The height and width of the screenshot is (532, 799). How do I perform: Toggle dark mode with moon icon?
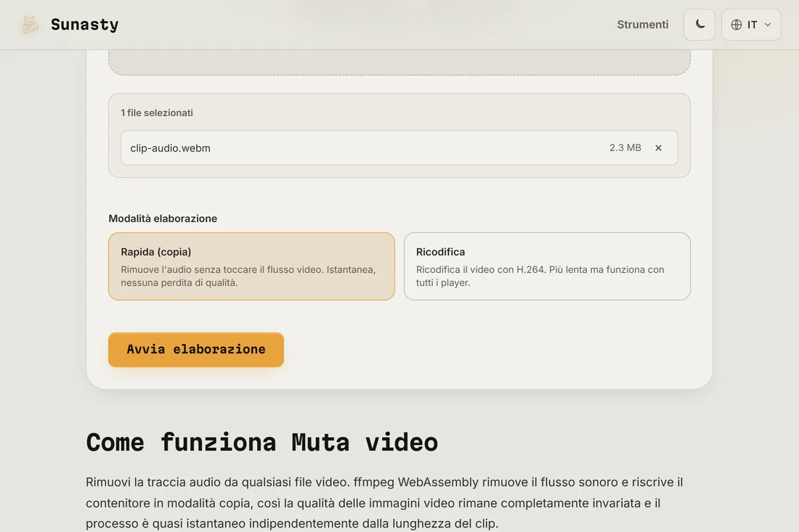click(x=699, y=25)
